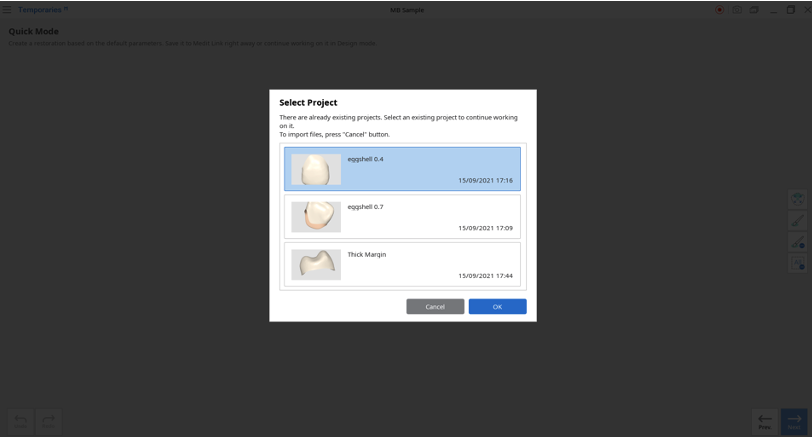
Task: Select the smart tooth selection tool icon
Action: pos(798,199)
